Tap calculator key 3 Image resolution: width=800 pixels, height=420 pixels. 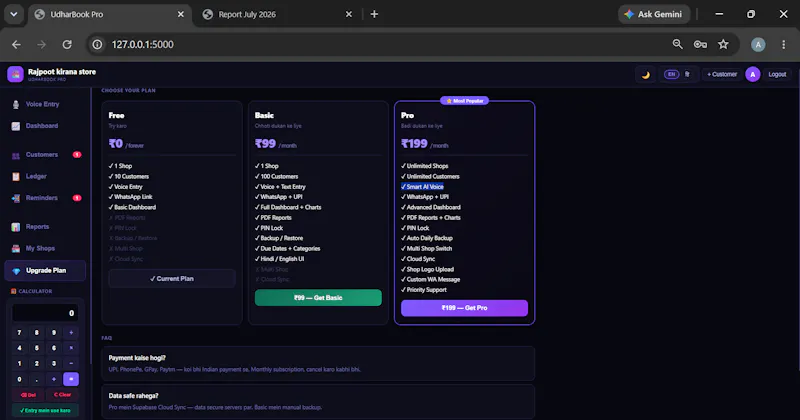click(x=54, y=364)
